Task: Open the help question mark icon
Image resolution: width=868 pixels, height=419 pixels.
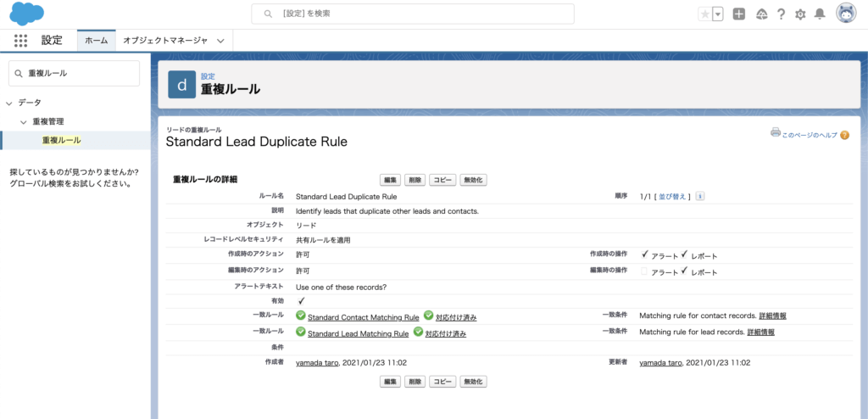Action: click(781, 14)
